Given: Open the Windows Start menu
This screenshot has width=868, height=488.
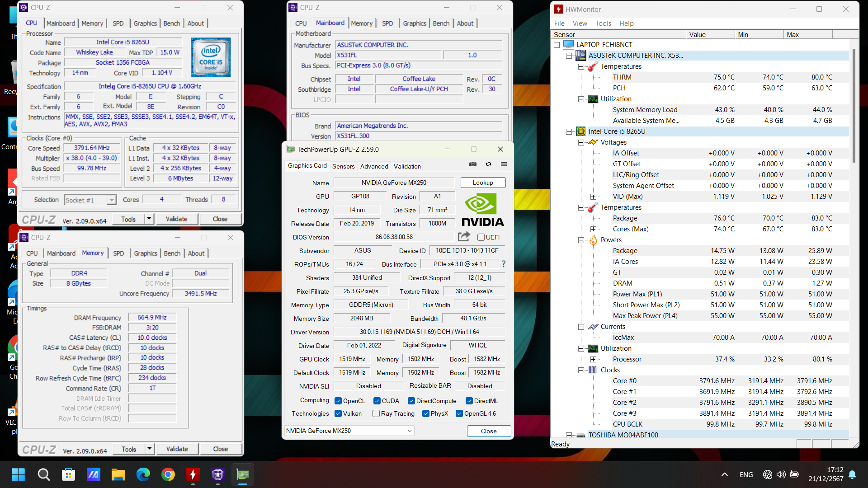Looking at the screenshot, I should tap(19, 474).
